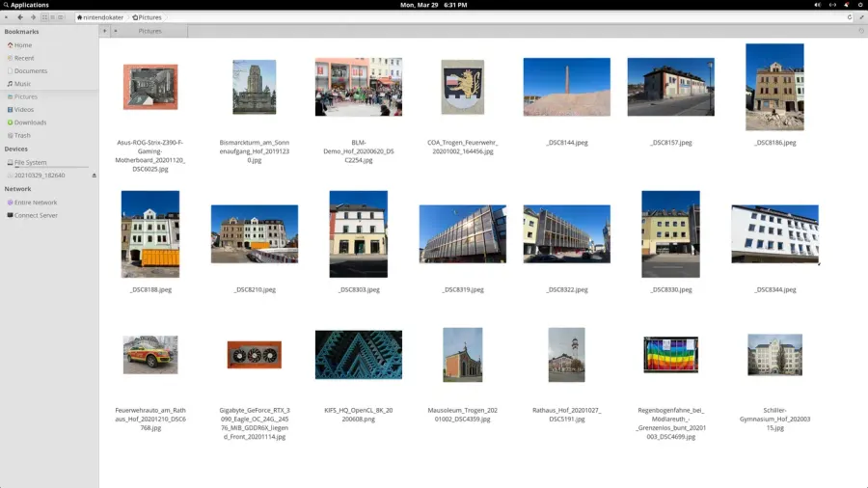The image size is (868, 488).
Task: Click the _DSC8303.jpeg file name
Action: click(359, 289)
